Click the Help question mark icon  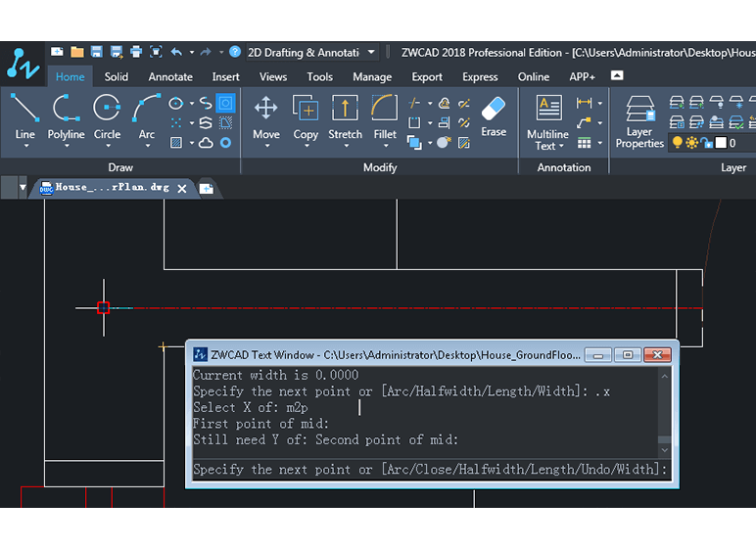pyautogui.click(x=235, y=52)
